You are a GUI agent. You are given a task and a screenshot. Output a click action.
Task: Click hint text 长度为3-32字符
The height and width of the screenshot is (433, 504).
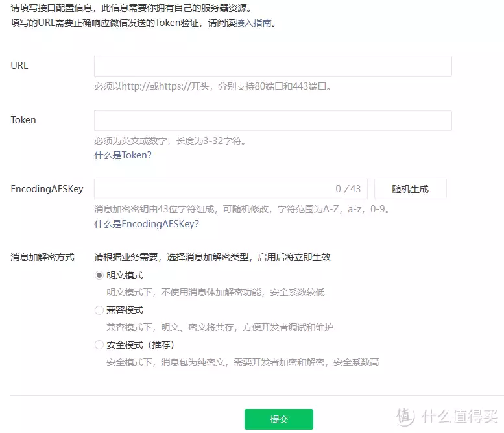[x=211, y=141]
